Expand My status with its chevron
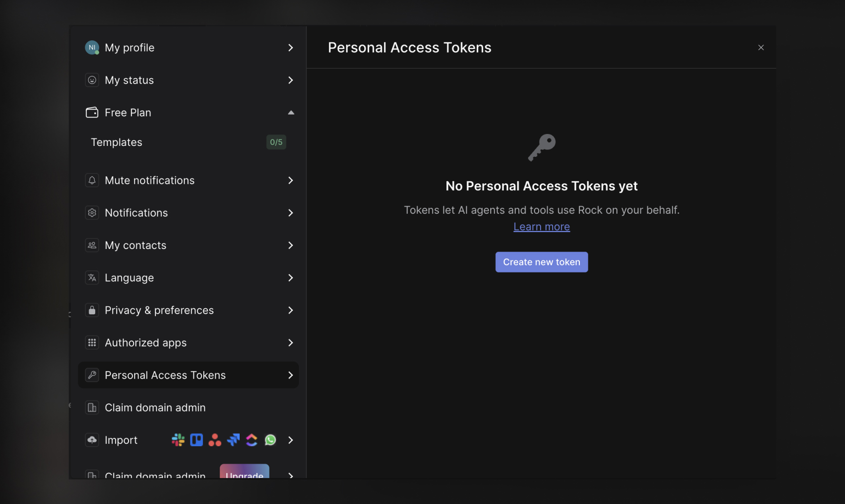The width and height of the screenshot is (845, 504). [x=291, y=80]
